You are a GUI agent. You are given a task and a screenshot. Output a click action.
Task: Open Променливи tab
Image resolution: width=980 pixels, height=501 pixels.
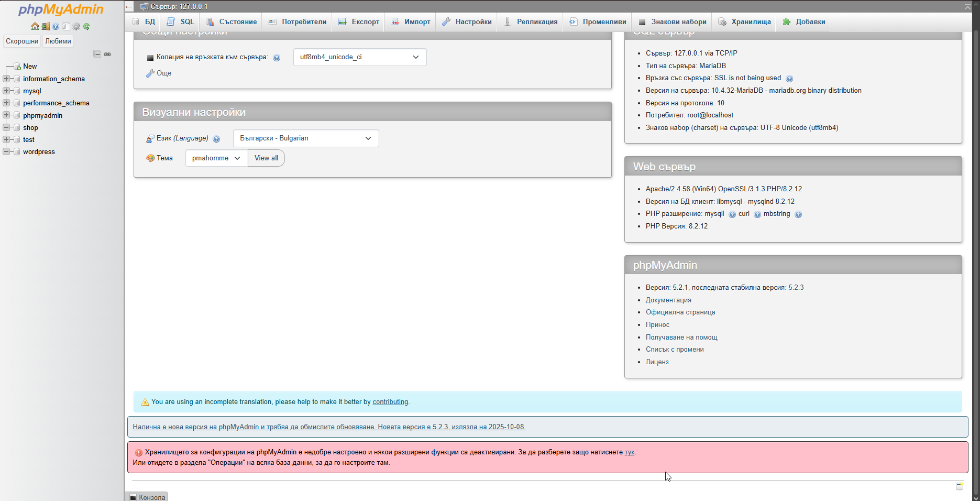(598, 21)
